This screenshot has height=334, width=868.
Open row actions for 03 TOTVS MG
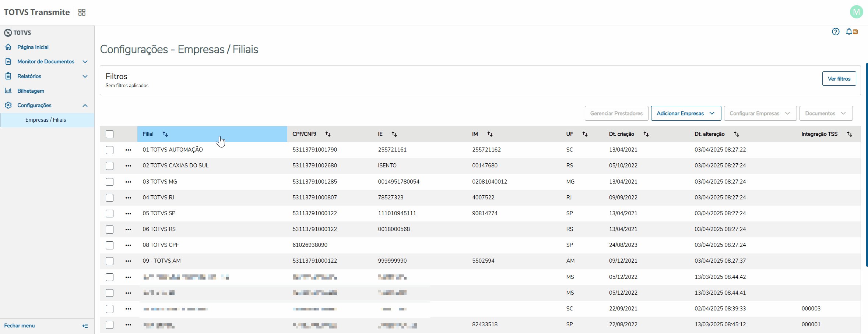pos(128,182)
